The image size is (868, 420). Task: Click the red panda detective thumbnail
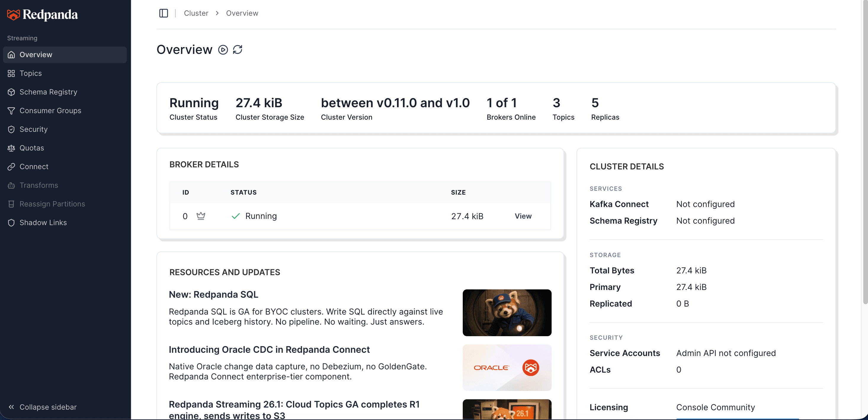tap(507, 313)
